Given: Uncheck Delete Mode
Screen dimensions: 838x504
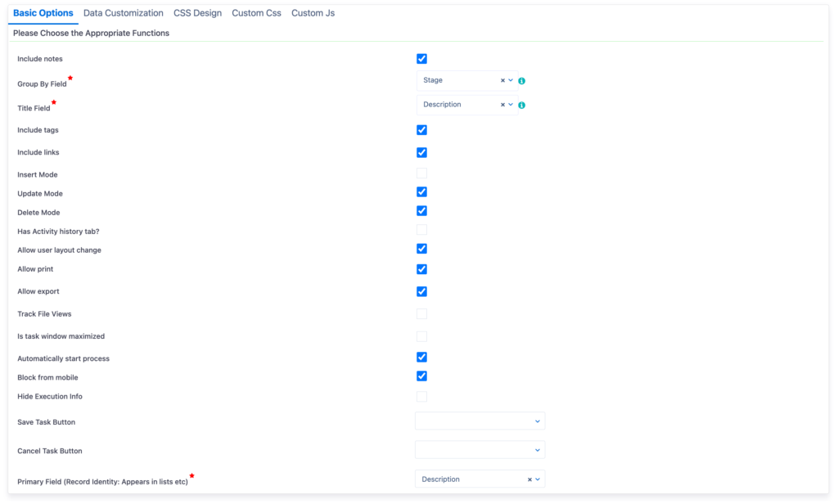Looking at the screenshot, I should point(421,210).
